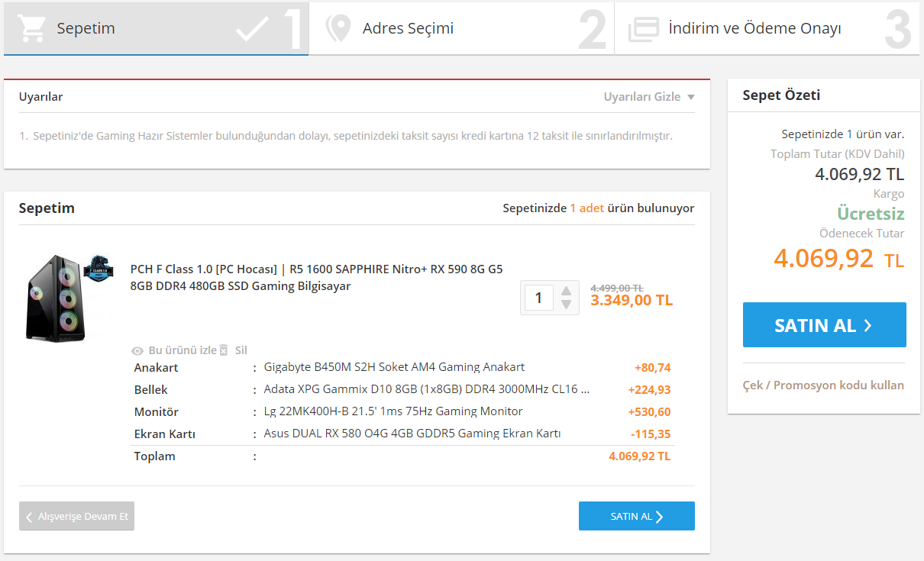Click the Ödenecek Tutar label

(861, 234)
